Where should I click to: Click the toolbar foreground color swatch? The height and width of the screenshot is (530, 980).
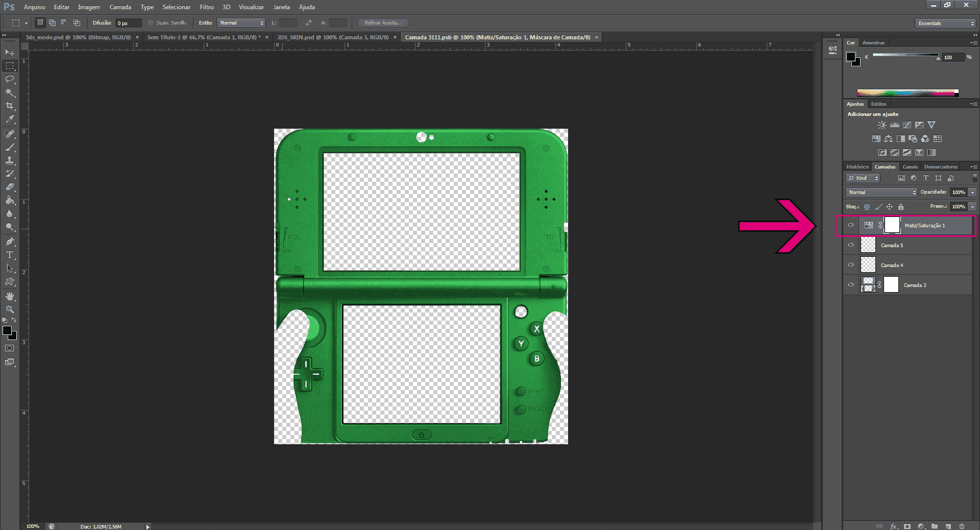[7, 330]
